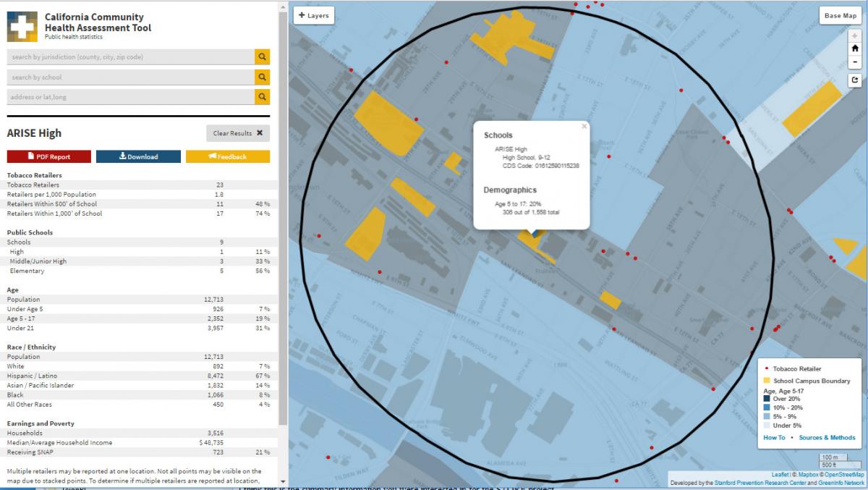Image resolution: width=868 pixels, height=490 pixels.
Task: Expand the Layers panel on the map
Action: [314, 15]
